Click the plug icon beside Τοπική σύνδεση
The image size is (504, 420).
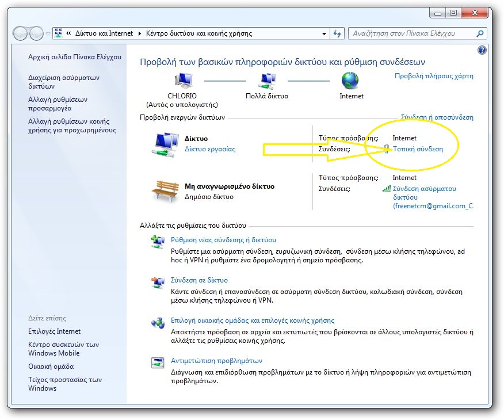[387, 149]
